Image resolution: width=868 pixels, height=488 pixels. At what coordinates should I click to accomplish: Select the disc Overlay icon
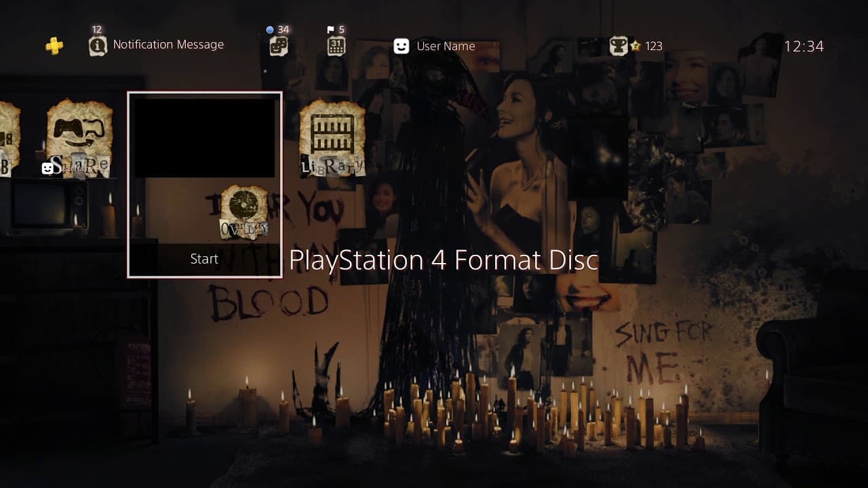(244, 212)
